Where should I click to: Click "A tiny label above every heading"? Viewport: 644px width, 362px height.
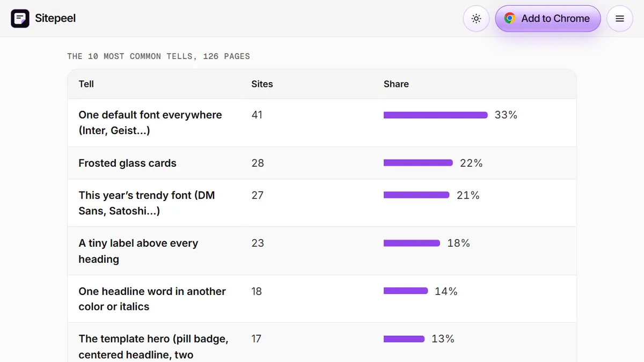[x=138, y=251]
